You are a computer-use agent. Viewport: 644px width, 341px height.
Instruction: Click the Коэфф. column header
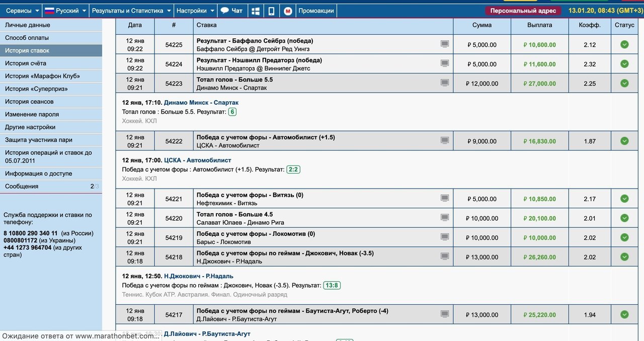(590, 25)
